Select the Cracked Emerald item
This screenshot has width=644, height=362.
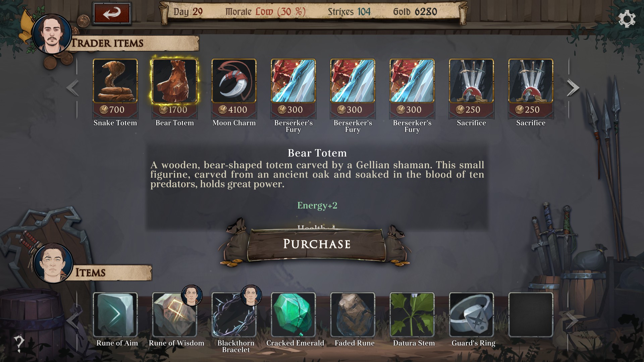click(293, 315)
